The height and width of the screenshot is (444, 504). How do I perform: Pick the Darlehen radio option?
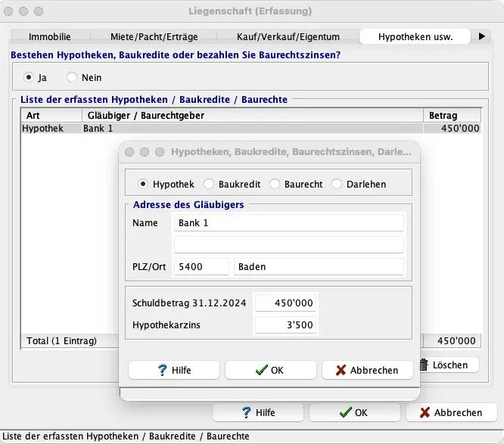pyautogui.click(x=336, y=184)
